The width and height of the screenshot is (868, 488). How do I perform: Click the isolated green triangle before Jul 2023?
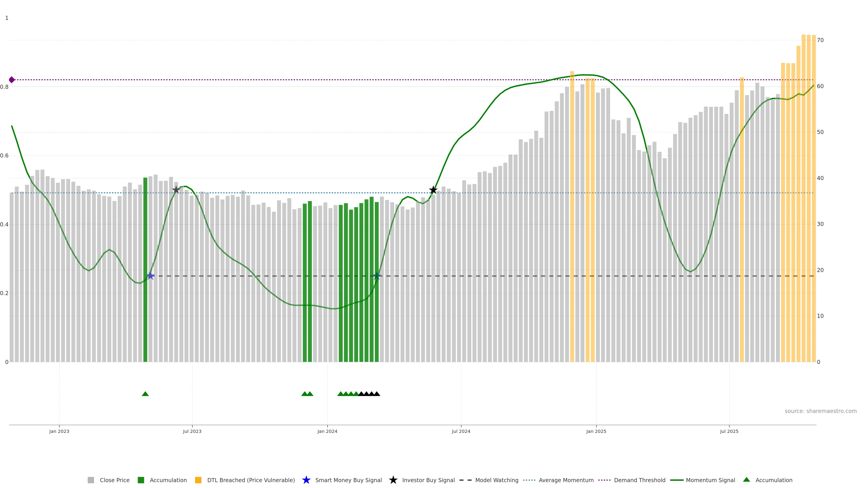click(145, 394)
